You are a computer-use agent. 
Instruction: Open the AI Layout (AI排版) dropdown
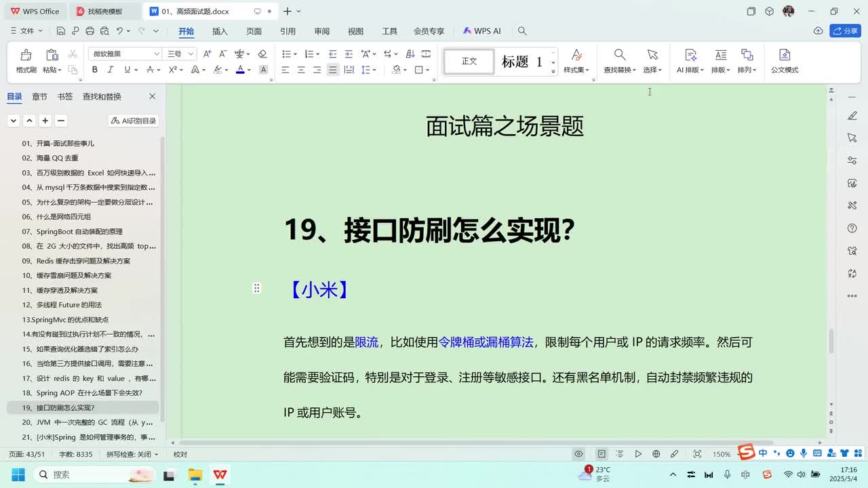[690, 70]
